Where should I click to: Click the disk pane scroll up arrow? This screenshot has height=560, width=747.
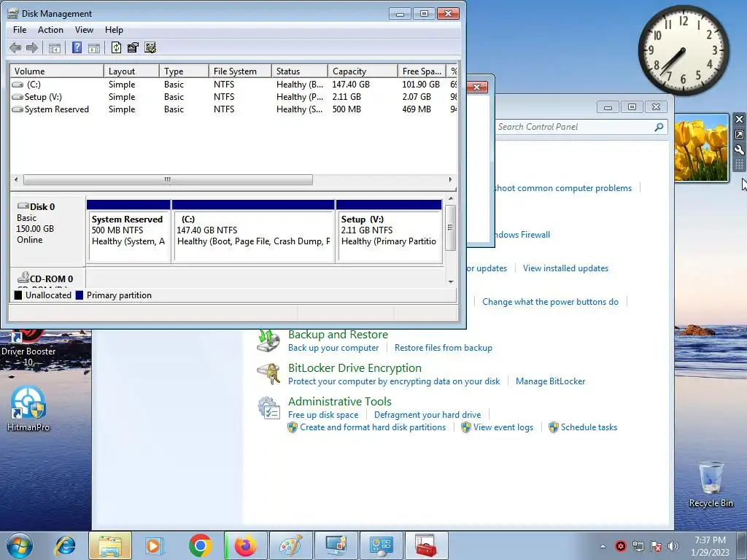tap(451, 198)
